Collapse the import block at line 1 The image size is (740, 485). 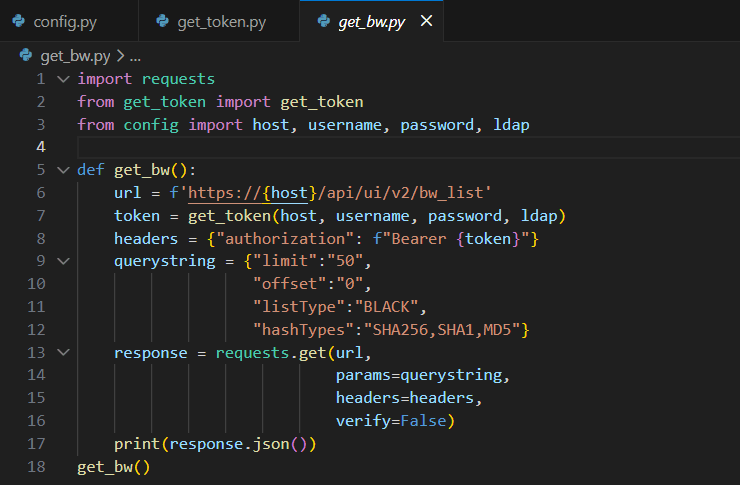63,79
